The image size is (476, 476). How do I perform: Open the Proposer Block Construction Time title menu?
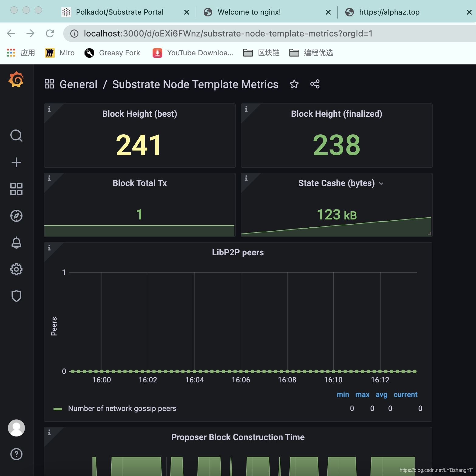click(238, 437)
